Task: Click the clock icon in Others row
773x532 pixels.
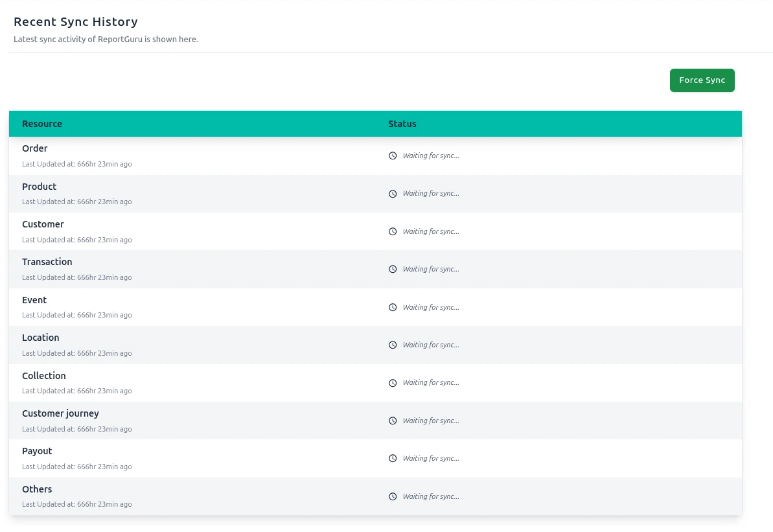Action: (393, 496)
